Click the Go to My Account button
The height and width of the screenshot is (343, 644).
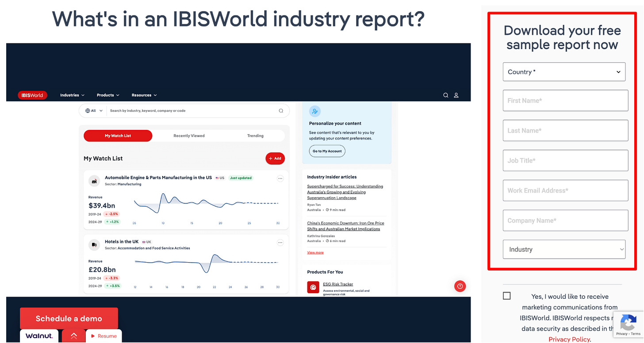click(327, 151)
